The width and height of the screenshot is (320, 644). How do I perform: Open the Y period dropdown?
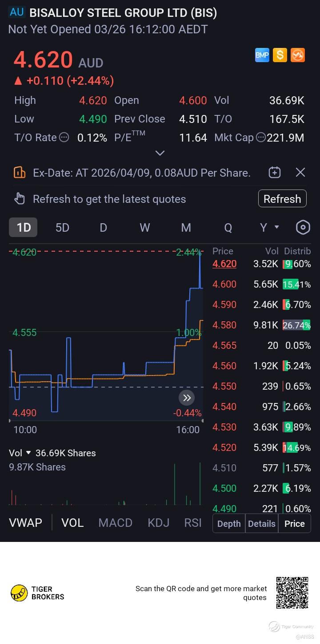[269, 228]
